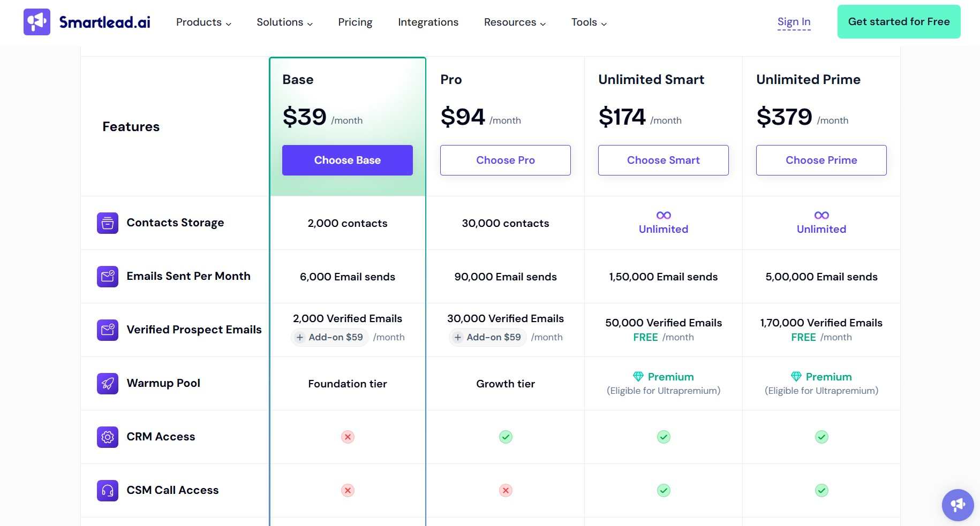980x526 pixels.
Task: Click the CRM Access gear icon
Action: 107,437
